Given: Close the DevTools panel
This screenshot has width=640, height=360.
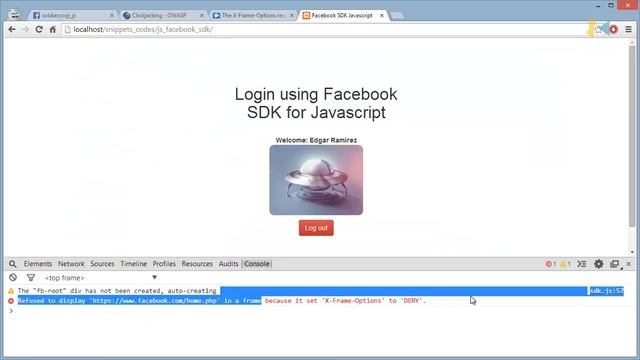Looking at the screenshot, I should pyautogui.click(x=629, y=264).
